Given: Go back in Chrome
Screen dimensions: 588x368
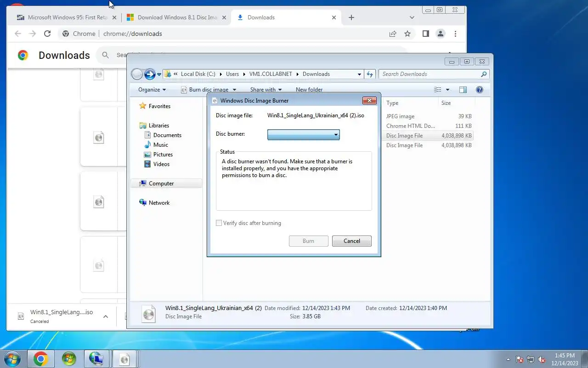Looking at the screenshot, I should pyautogui.click(x=18, y=34).
